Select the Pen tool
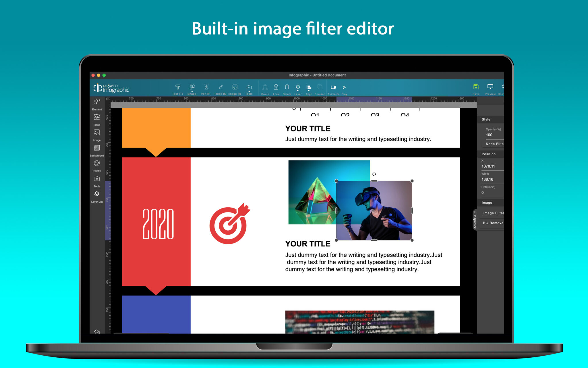Screen dimensions: 588x368 [206, 87]
